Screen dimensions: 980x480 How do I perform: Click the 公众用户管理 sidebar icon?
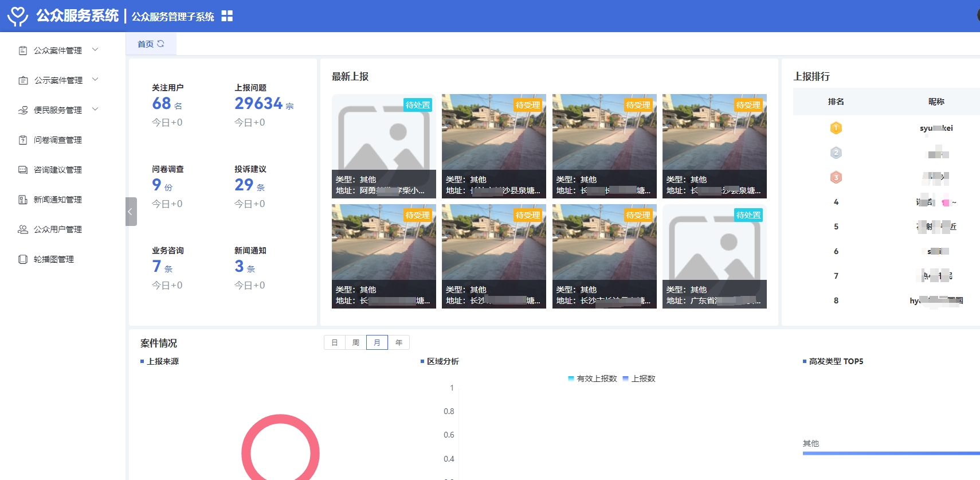[23, 229]
